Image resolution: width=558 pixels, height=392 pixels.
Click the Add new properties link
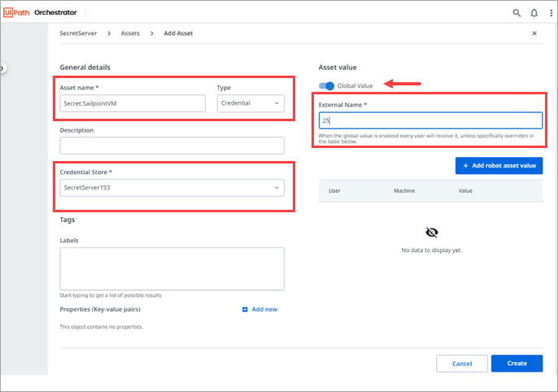264,310
